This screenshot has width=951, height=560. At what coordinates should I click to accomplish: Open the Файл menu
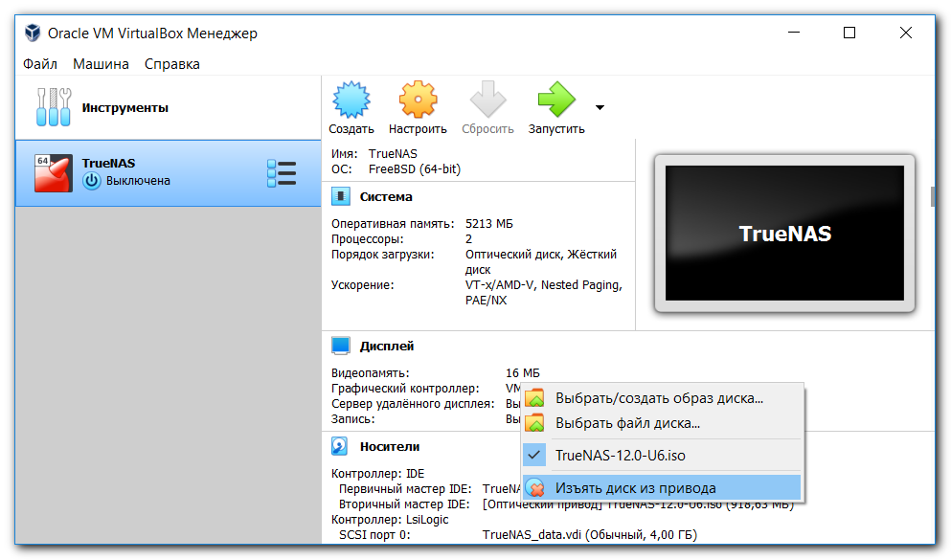(40, 63)
